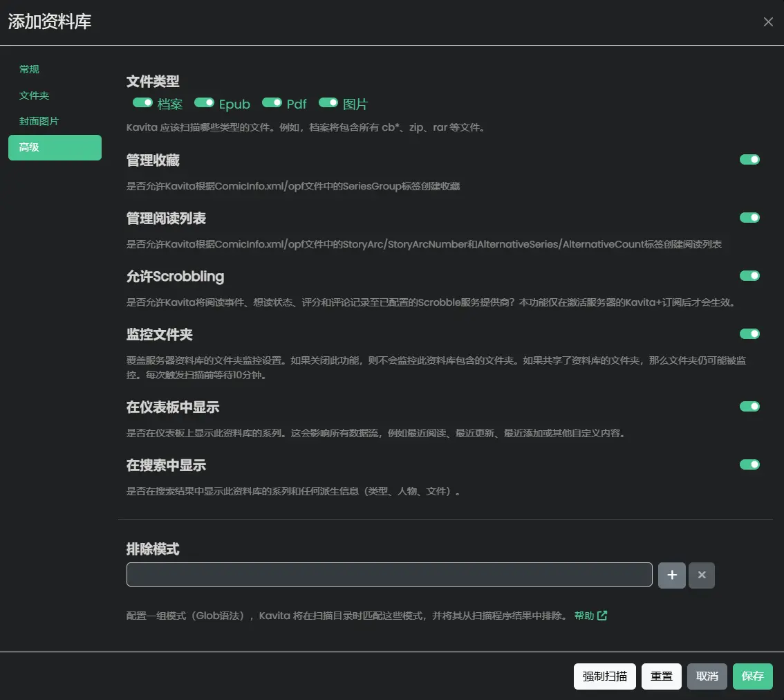Image resolution: width=784 pixels, height=700 pixels.
Task: Click the 保存 button
Action: click(752, 676)
